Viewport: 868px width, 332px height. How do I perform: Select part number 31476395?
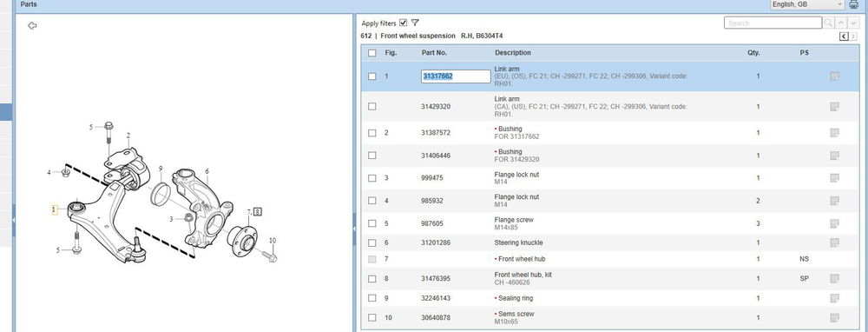click(x=436, y=279)
